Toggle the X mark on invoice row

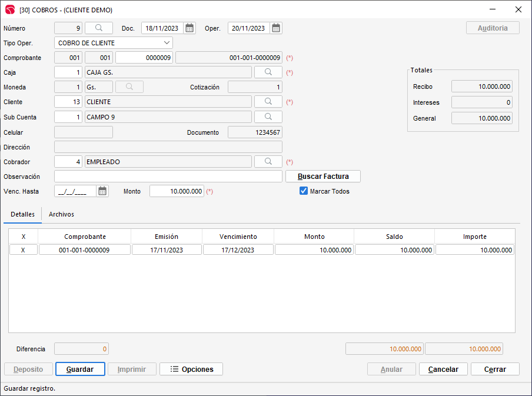pos(24,250)
